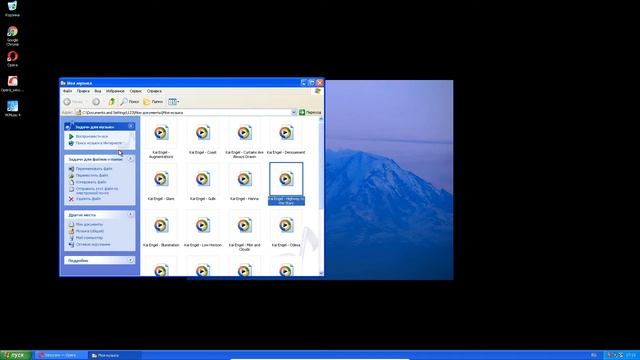The width and height of the screenshot is (640, 360).
Task: Go up one folder level
Action: tap(111, 102)
